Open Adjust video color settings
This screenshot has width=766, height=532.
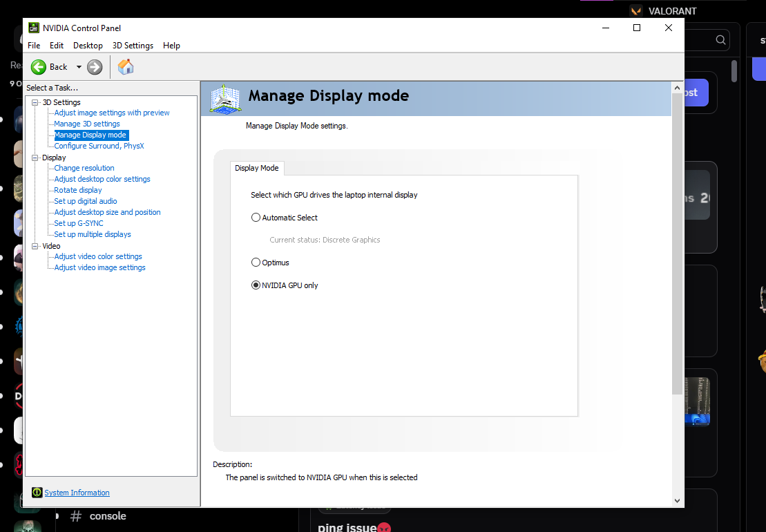[98, 256]
